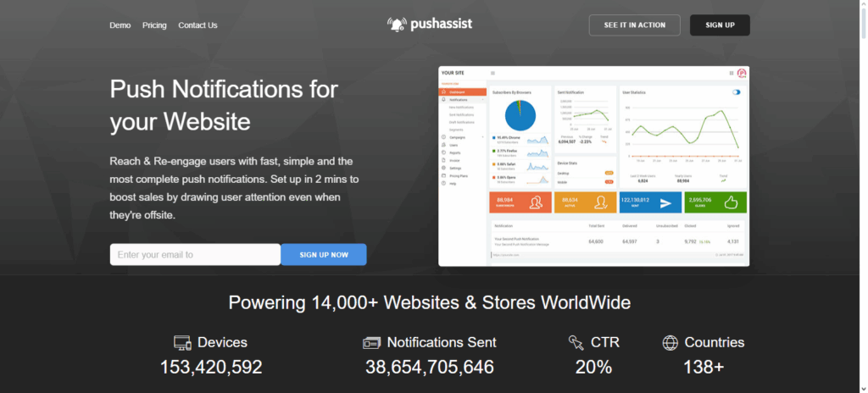The image size is (868, 393).
Task: Click hamburger menu icon in dashboard preview
Action: coord(492,73)
